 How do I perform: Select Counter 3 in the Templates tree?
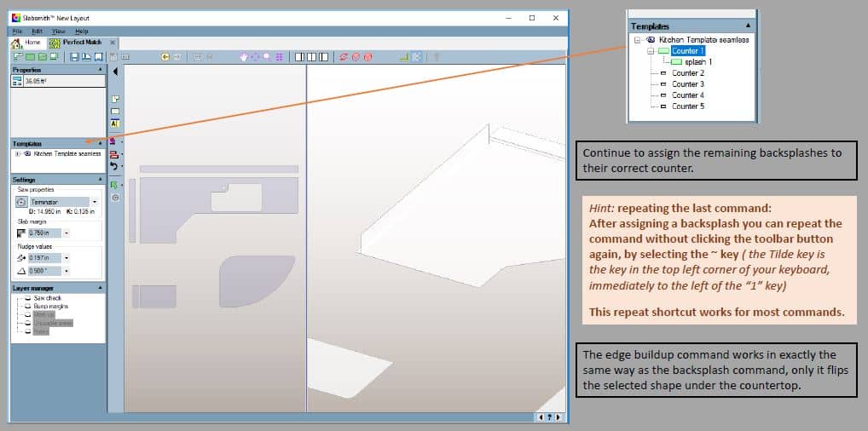click(x=687, y=84)
